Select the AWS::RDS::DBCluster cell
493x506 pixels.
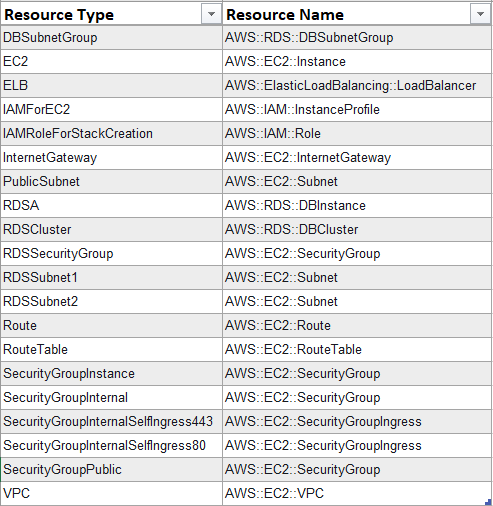tap(357, 230)
